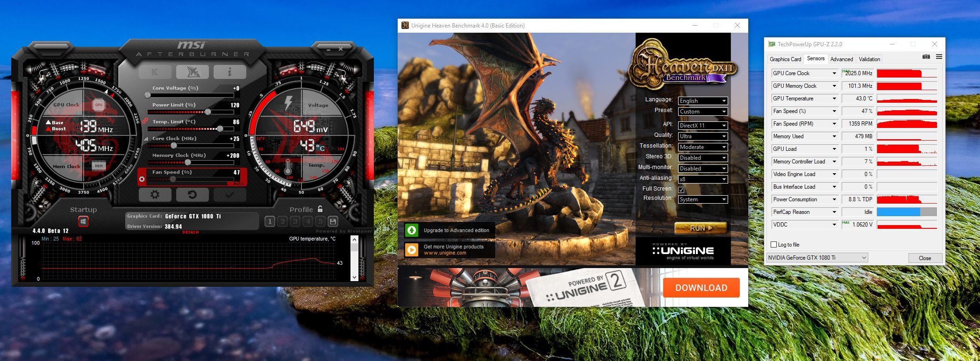Open Heaven Multi-monitor dropdown
Image resolution: width=980 pixels, height=361 pixels.
click(703, 169)
